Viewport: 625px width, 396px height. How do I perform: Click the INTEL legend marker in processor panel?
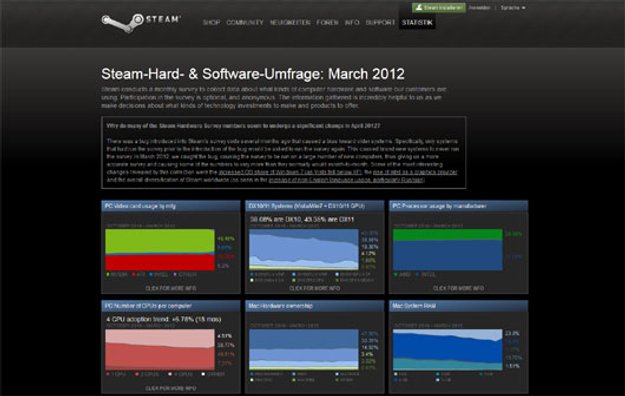[418, 275]
